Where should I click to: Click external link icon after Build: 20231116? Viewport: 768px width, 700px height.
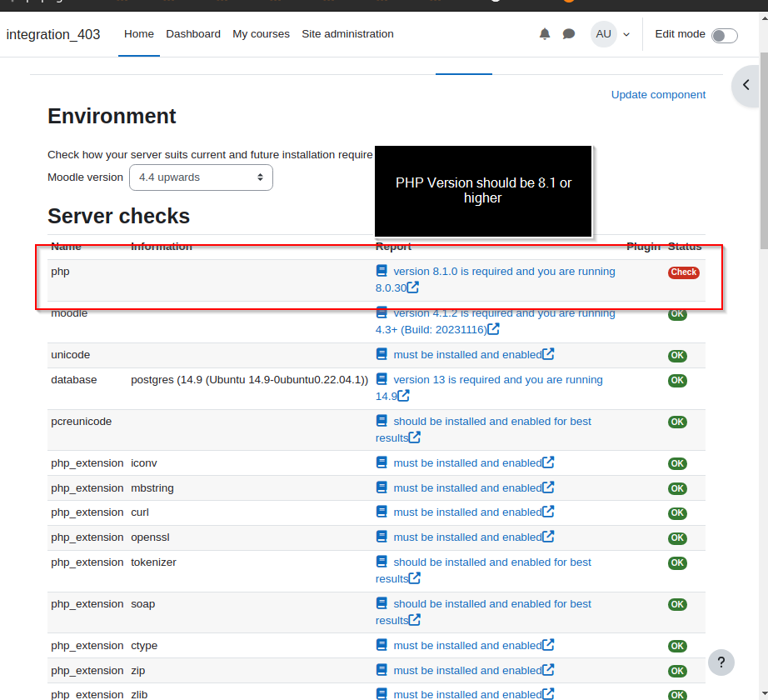pyautogui.click(x=493, y=328)
